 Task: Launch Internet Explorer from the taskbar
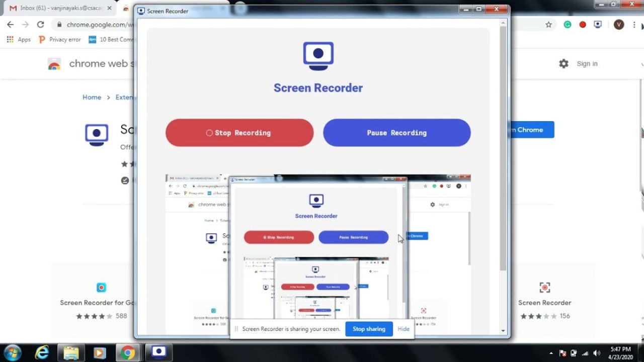tap(41, 352)
